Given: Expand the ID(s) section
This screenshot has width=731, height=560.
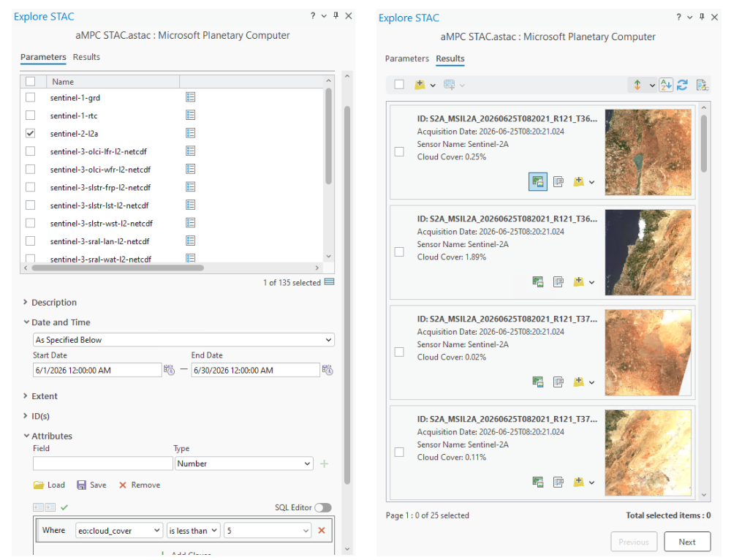Looking at the screenshot, I should click(26, 416).
